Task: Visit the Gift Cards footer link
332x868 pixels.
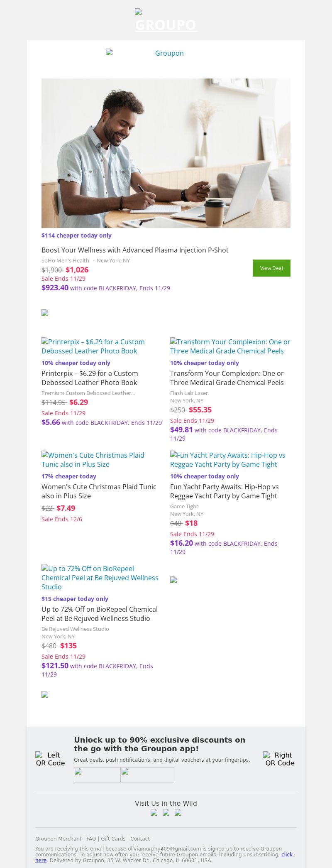Action: [x=113, y=839]
